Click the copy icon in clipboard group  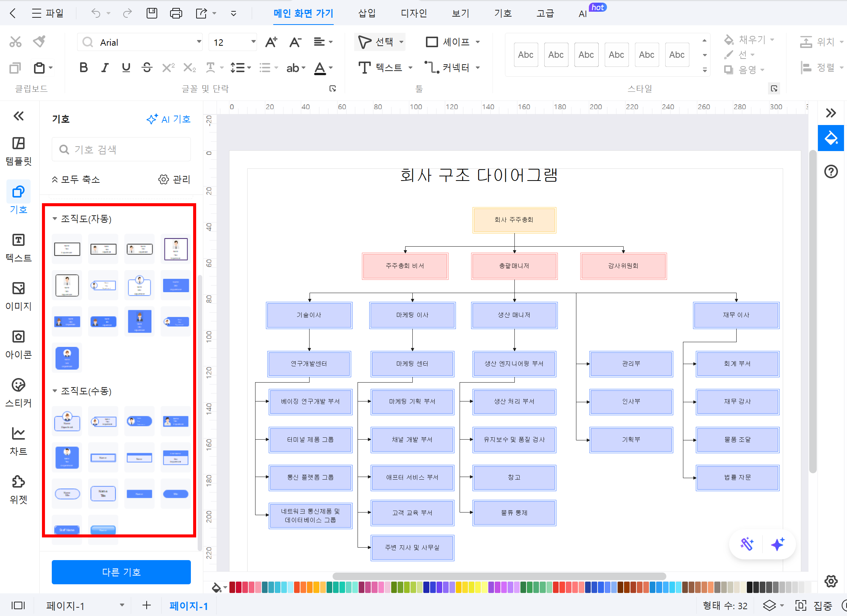point(15,68)
